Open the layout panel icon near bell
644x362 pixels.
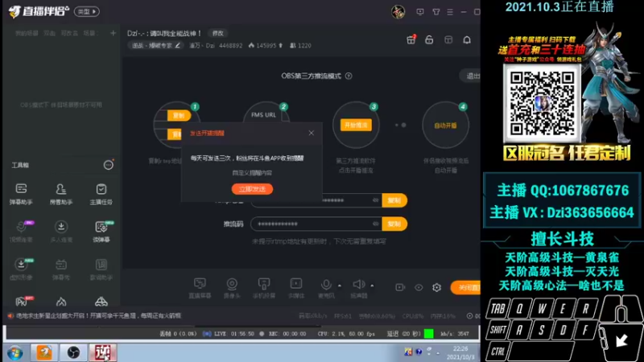click(x=448, y=39)
